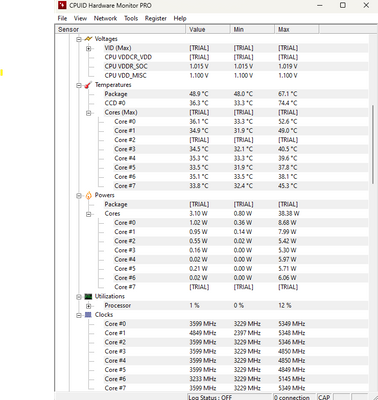
Task: Select the Package temperature row
Action: 235,94
